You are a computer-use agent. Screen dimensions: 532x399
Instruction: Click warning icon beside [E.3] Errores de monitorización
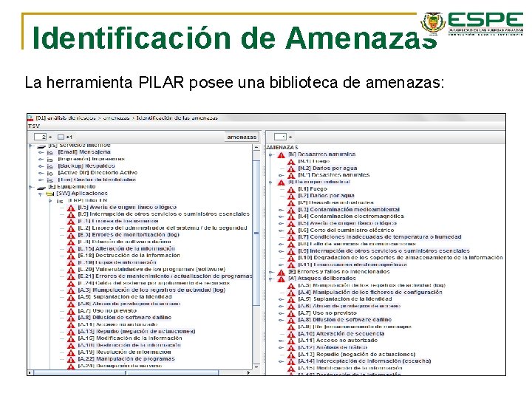pyautogui.click(x=71, y=235)
